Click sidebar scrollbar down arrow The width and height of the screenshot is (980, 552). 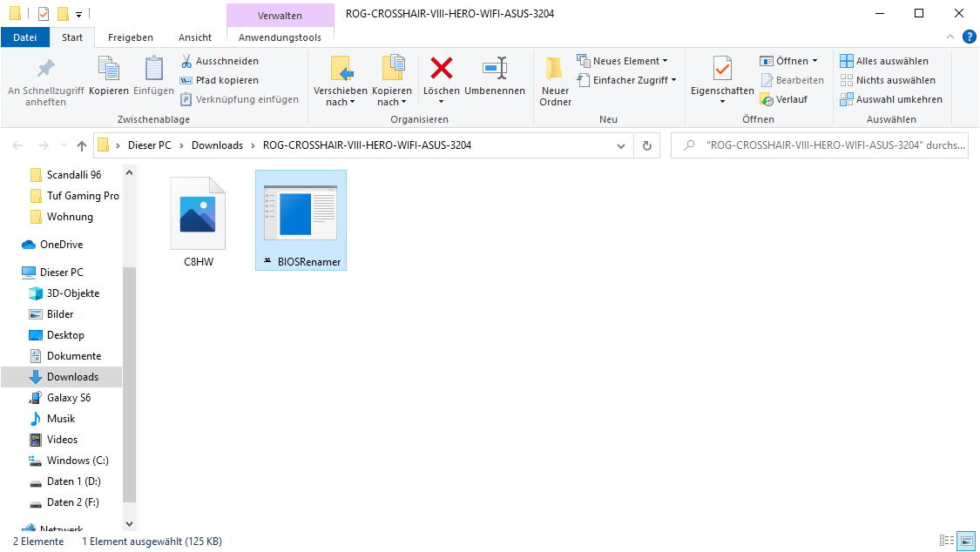[130, 524]
